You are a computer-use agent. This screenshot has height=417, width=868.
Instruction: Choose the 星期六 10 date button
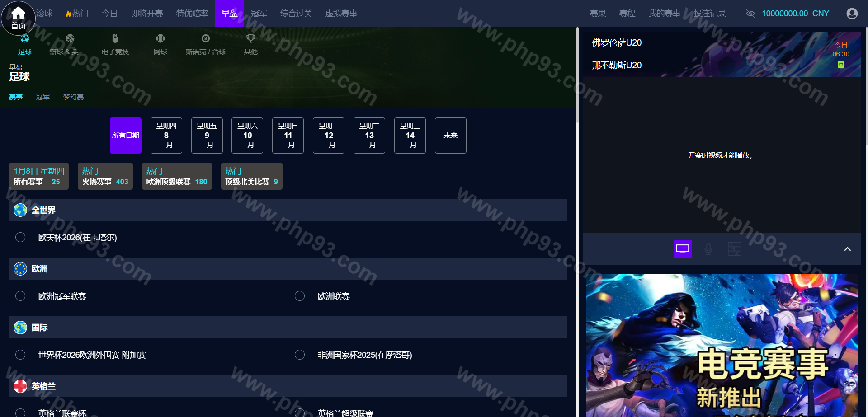pos(247,136)
